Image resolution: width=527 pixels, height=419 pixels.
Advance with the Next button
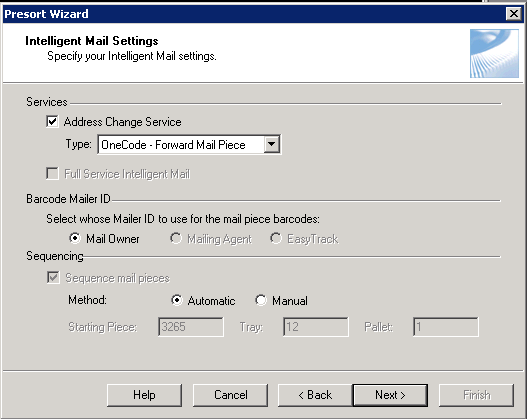tap(390, 395)
